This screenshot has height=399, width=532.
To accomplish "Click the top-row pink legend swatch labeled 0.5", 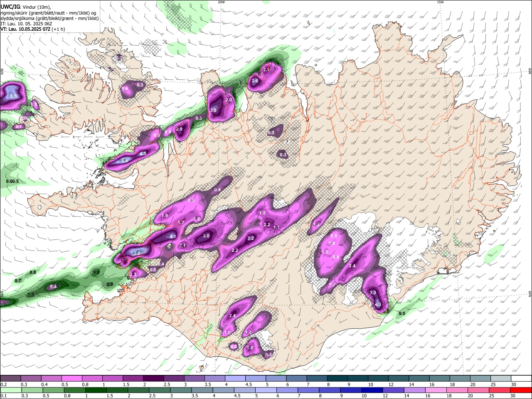I will (71, 379).
